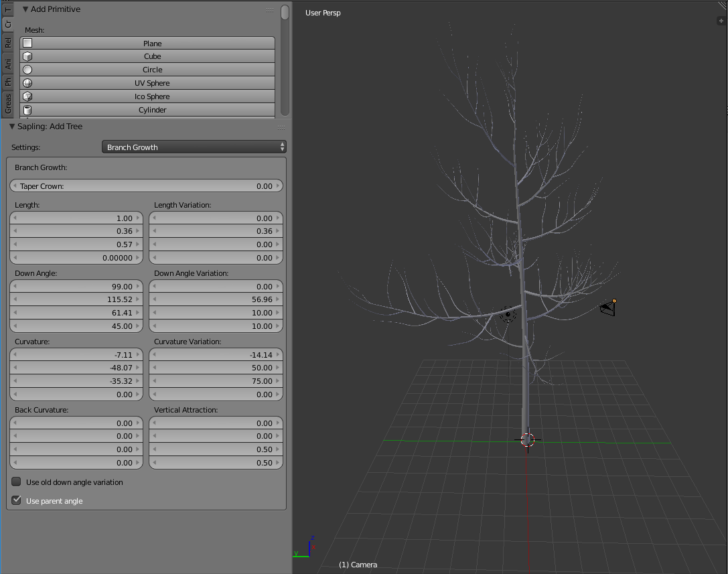The height and width of the screenshot is (574, 728).
Task: Decrease Down Angle 99.00 value
Action: [15, 286]
